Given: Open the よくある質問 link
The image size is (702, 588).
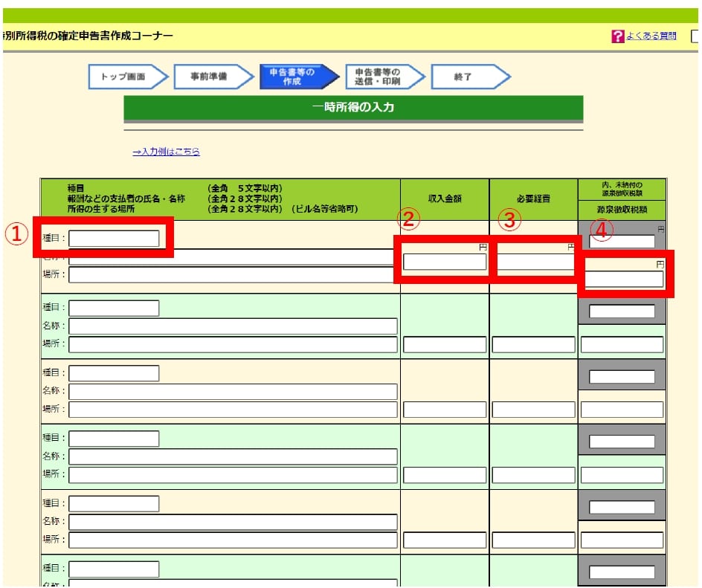Looking at the screenshot, I should [651, 36].
